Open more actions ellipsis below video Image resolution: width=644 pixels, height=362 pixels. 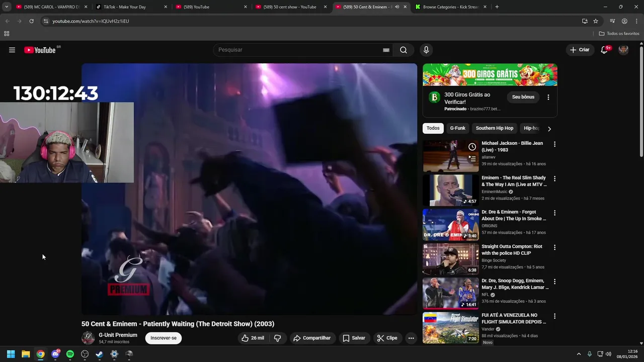[411, 338]
